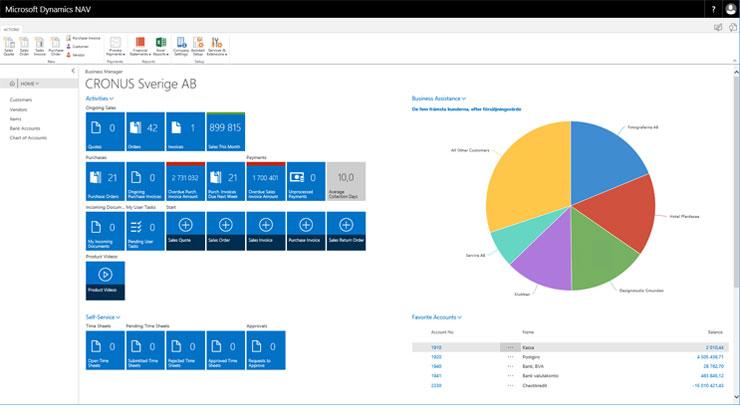Open Excel Reports in the ribbon
This screenshot has width=740, height=415.
(x=160, y=44)
